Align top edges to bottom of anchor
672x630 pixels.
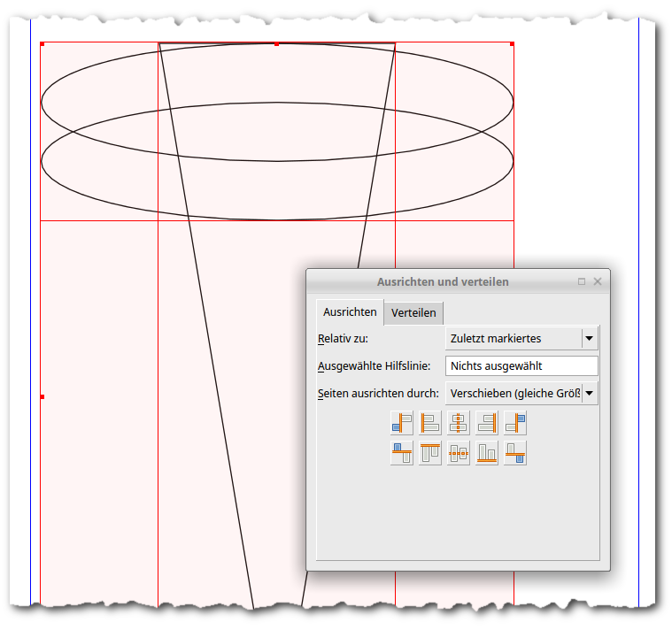pyautogui.click(x=515, y=453)
